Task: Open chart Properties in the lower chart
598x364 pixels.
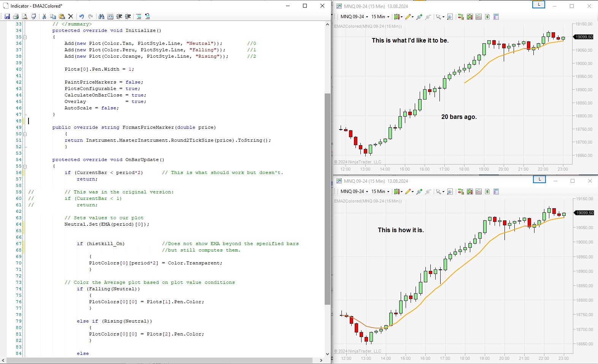Action: click(496, 191)
